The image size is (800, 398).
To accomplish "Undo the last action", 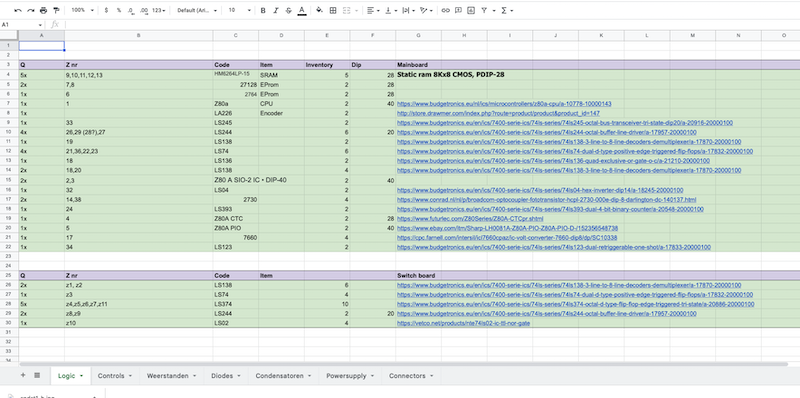I will tap(18, 10).
